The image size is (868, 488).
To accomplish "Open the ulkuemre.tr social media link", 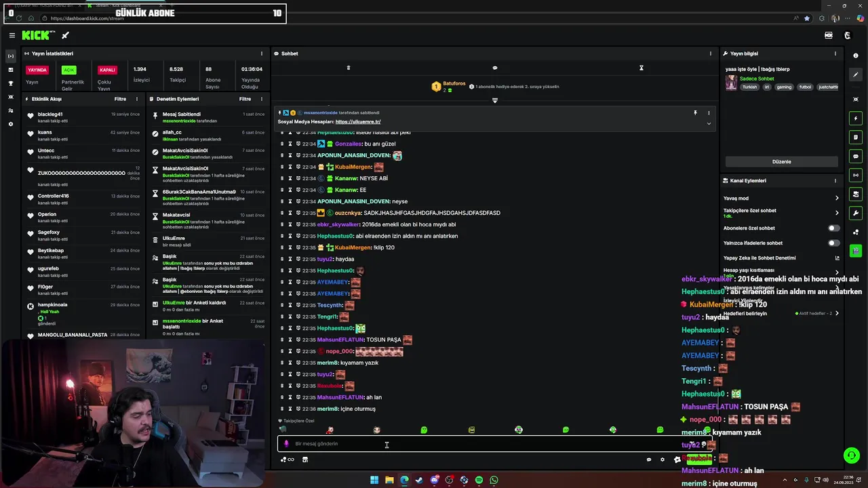I will click(x=358, y=122).
